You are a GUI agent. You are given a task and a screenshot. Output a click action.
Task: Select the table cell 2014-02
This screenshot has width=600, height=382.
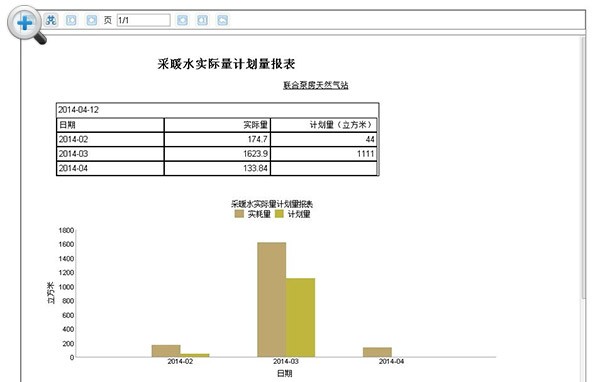point(111,139)
